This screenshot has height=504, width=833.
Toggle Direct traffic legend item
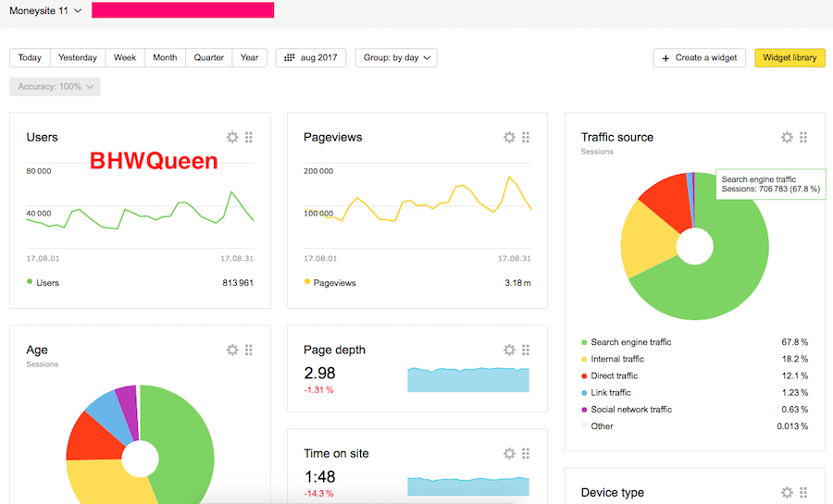[x=610, y=376]
